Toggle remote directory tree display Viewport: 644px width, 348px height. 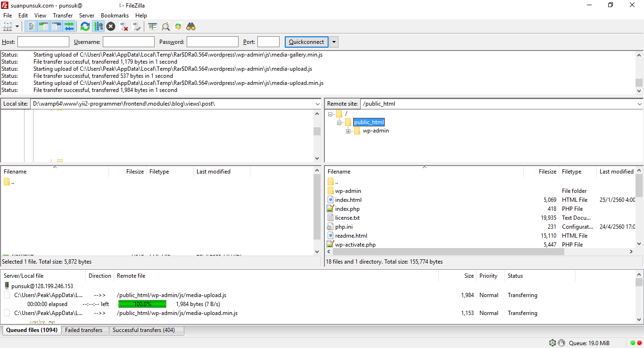[56, 26]
